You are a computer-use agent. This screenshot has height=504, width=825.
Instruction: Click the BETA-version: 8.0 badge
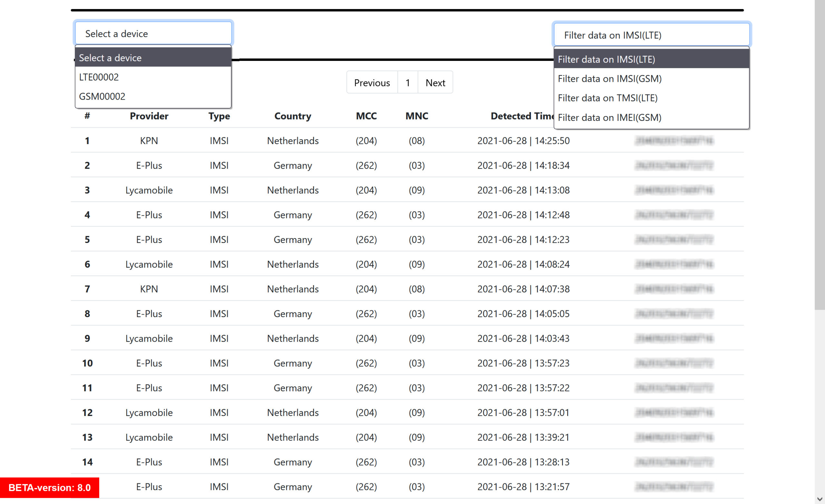pyautogui.click(x=50, y=488)
